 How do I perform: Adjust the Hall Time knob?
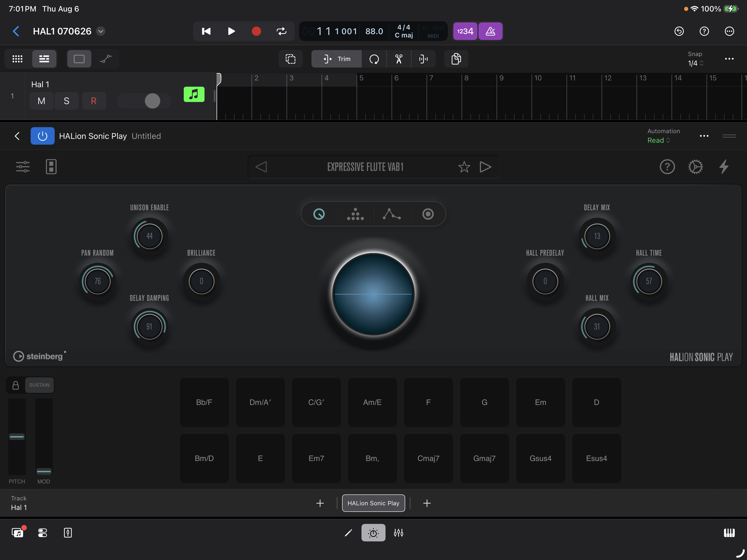(x=649, y=281)
